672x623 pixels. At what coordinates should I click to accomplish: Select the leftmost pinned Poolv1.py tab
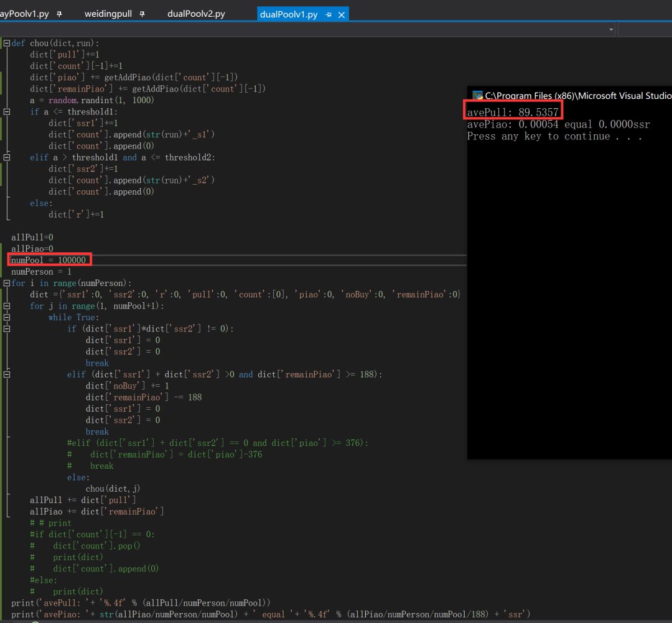25,14
